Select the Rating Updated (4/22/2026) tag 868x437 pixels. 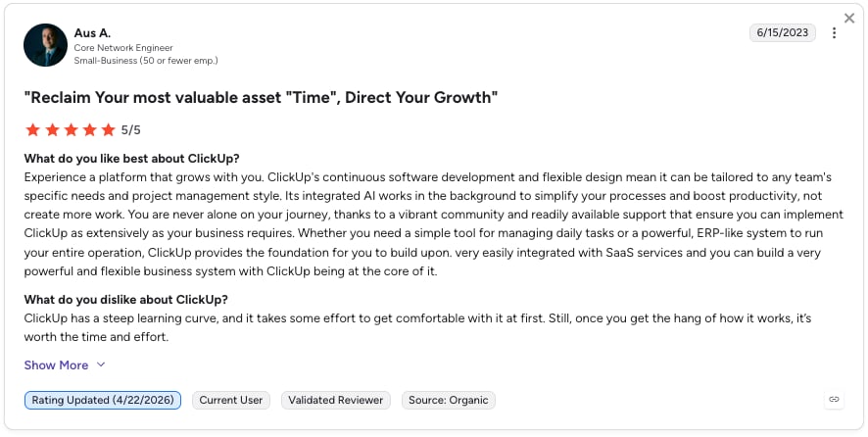pos(103,400)
